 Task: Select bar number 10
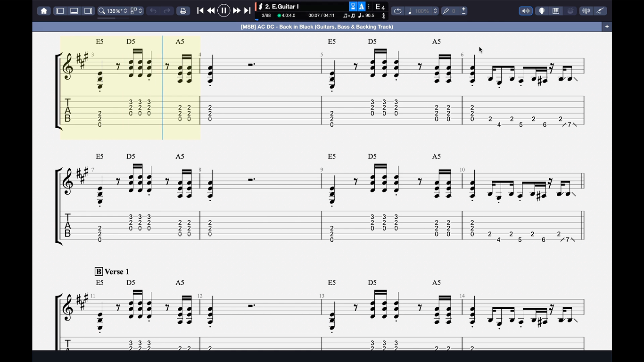(462, 170)
